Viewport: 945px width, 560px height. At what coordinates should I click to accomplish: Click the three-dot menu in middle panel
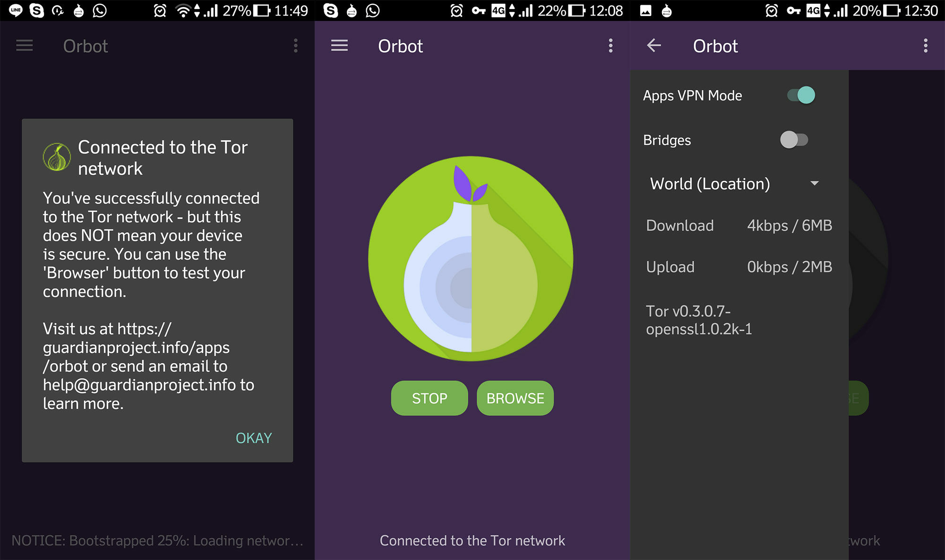(611, 45)
